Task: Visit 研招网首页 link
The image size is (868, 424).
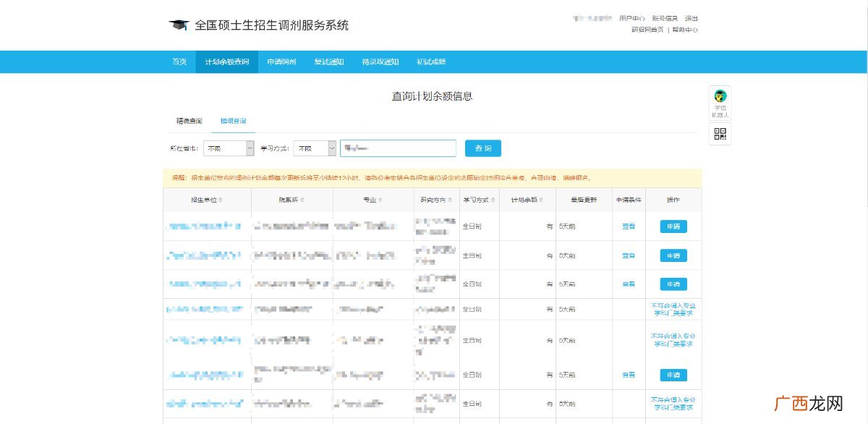Action: pos(647,30)
